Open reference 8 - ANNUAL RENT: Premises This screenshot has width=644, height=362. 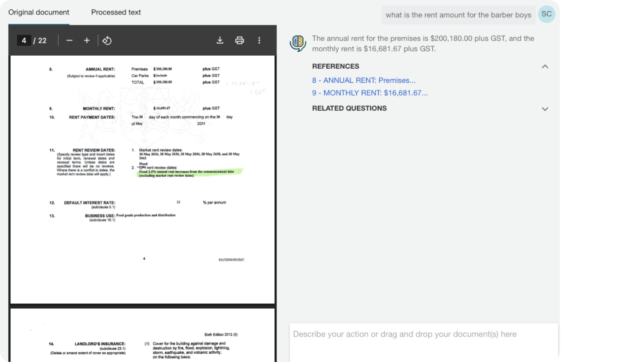[x=364, y=80]
